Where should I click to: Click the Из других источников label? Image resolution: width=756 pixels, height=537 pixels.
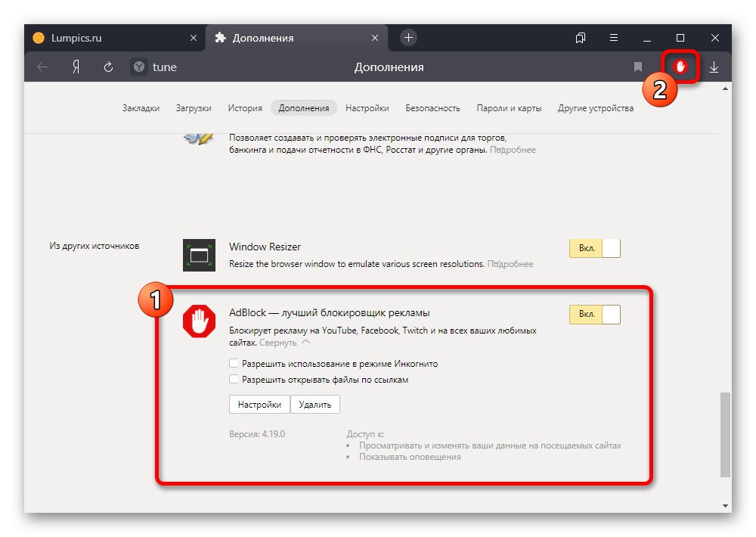coord(94,246)
